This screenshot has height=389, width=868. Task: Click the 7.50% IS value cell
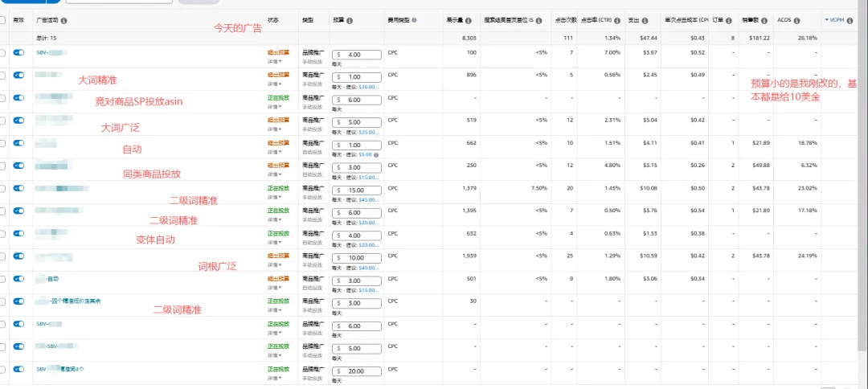click(x=538, y=188)
